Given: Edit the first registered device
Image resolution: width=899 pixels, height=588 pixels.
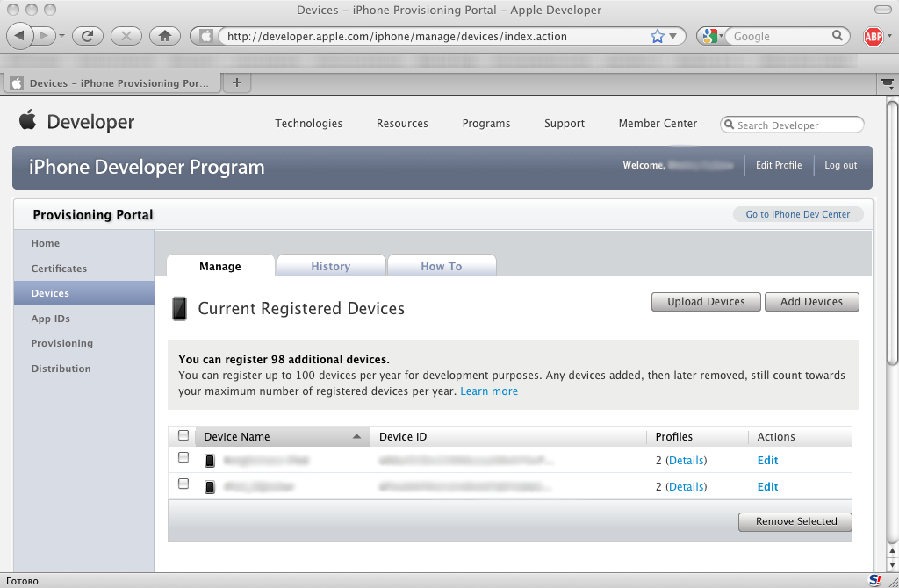Looking at the screenshot, I should 767,460.
